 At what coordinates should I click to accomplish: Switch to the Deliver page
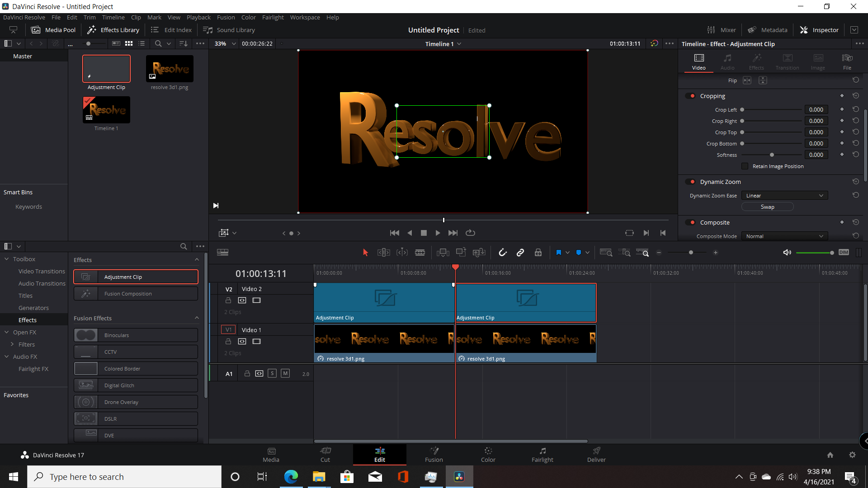(x=596, y=455)
